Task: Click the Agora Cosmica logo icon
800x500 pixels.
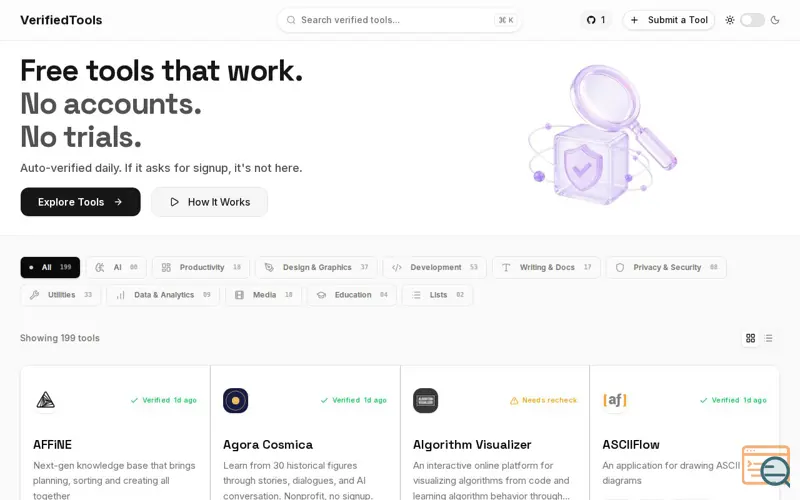Action: (x=235, y=401)
